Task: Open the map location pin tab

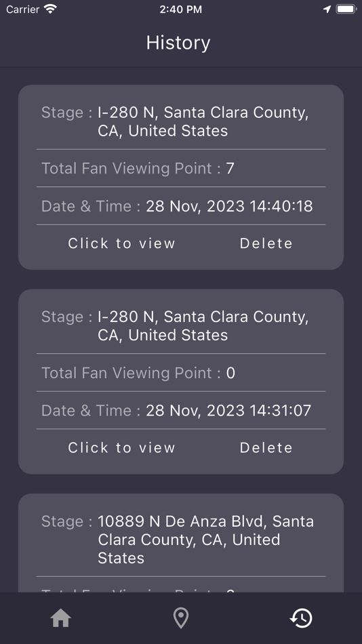Action: (181, 618)
